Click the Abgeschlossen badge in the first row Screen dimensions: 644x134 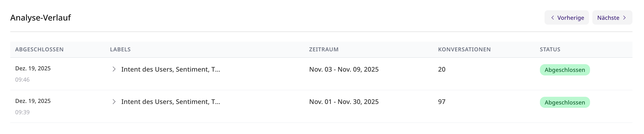point(565,70)
